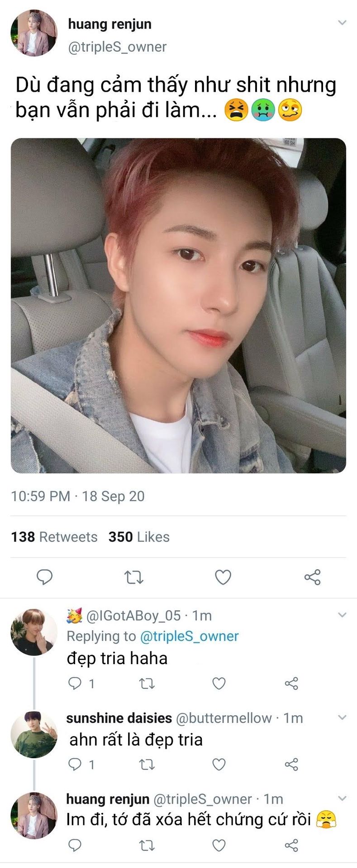357x868 pixels.
Task: Expand options for @IGotABoy_05 reply
Action: coord(342,615)
